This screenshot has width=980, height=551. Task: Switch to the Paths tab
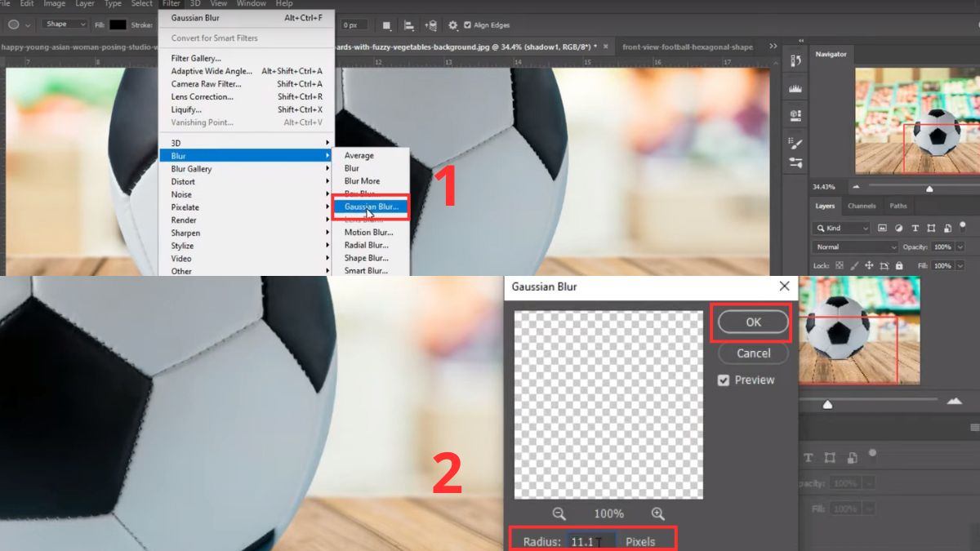tap(898, 206)
